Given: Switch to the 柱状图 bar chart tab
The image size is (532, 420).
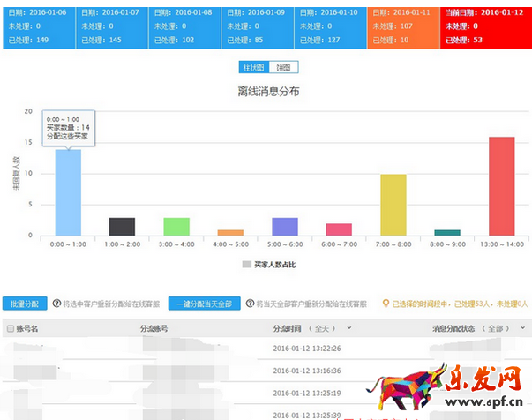Looking at the screenshot, I should [x=255, y=67].
